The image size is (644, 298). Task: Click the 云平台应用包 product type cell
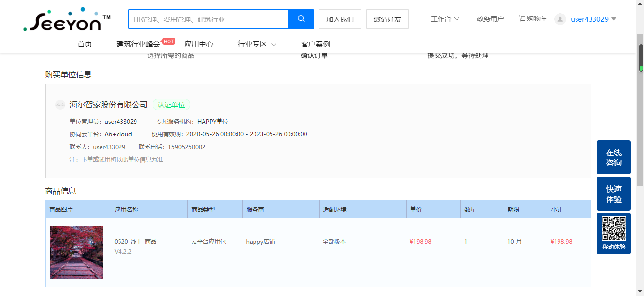pos(209,242)
